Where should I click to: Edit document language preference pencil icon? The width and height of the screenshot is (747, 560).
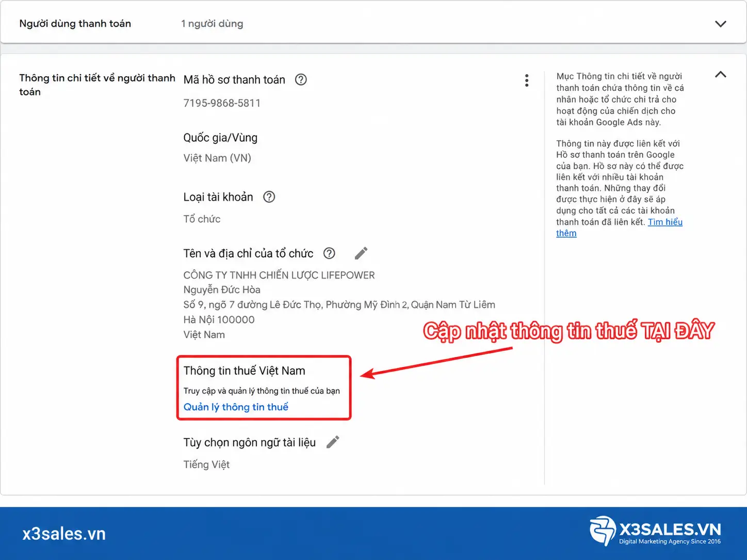pyautogui.click(x=333, y=442)
